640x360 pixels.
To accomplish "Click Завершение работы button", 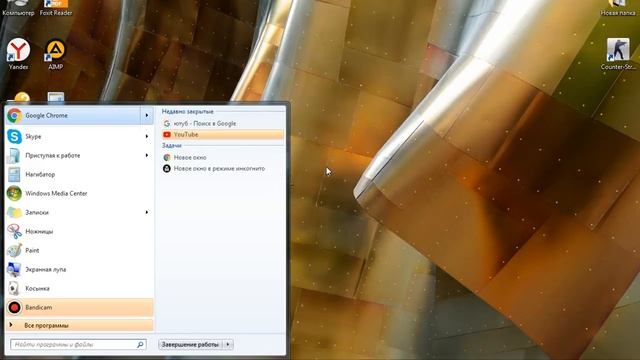I will click(x=191, y=344).
